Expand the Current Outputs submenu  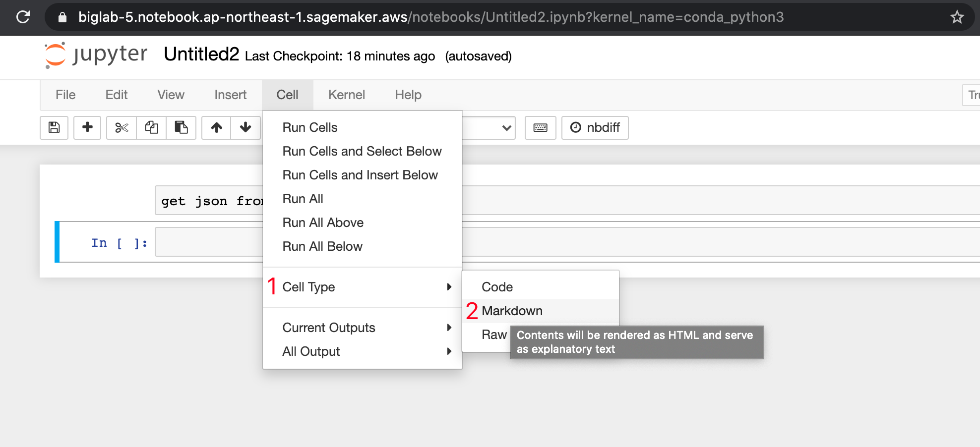[x=363, y=328]
